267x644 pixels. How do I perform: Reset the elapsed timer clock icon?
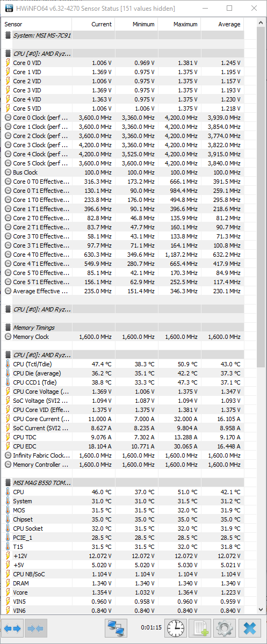[x=175, y=627]
